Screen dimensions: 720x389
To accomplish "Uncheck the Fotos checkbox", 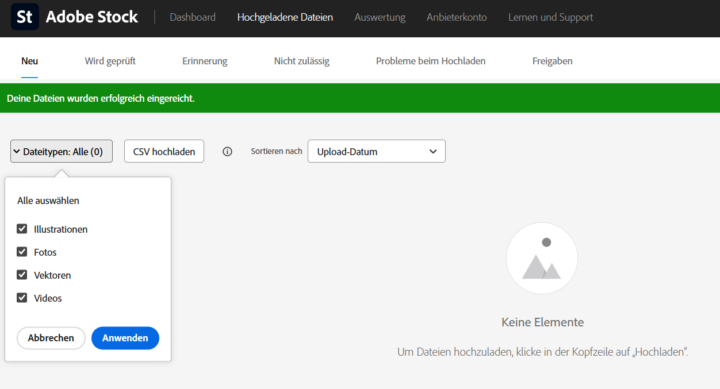I will point(22,252).
